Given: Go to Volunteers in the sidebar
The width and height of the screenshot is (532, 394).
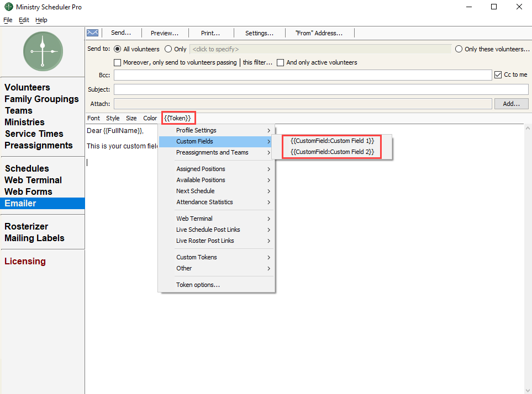Looking at the screenshot, I should point(27,87).
